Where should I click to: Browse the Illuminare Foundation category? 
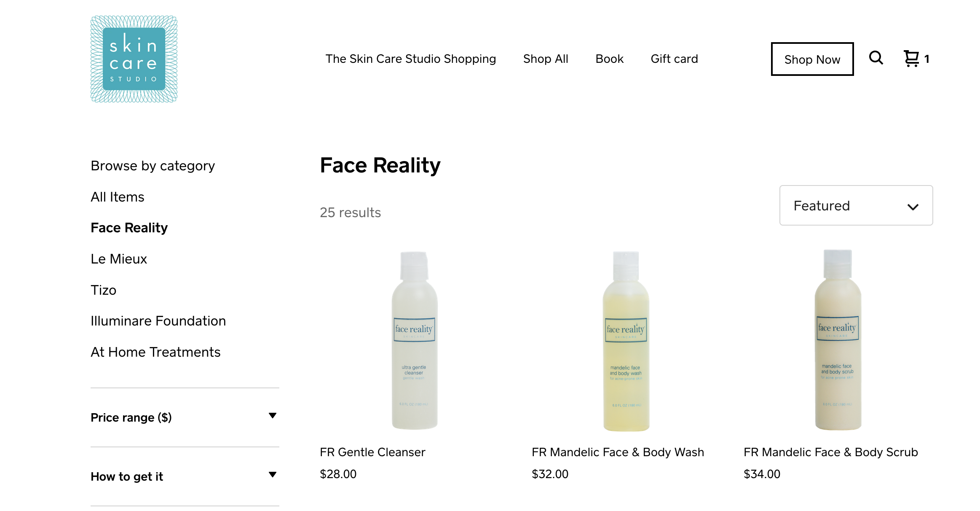(x=158, y=321)
